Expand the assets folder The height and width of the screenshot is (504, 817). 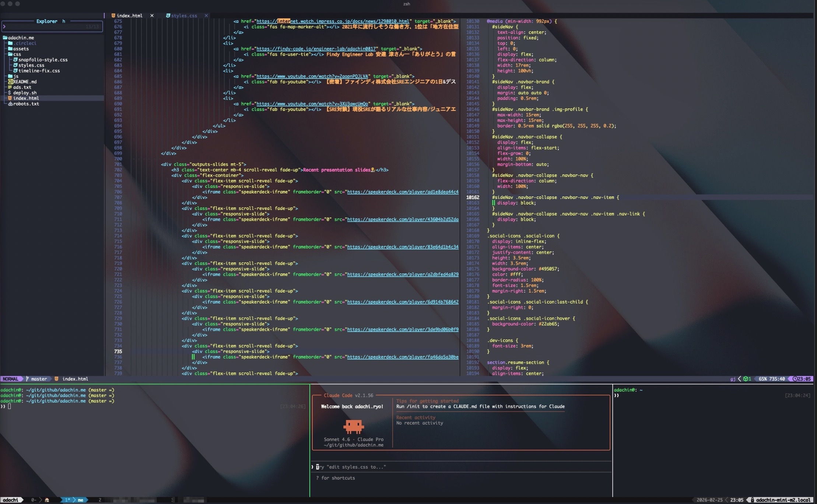tap(18, 49)
